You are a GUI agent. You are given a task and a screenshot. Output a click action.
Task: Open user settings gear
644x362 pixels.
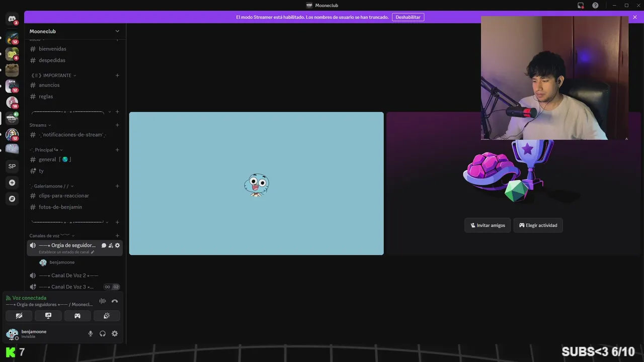[x=115, y=333]
